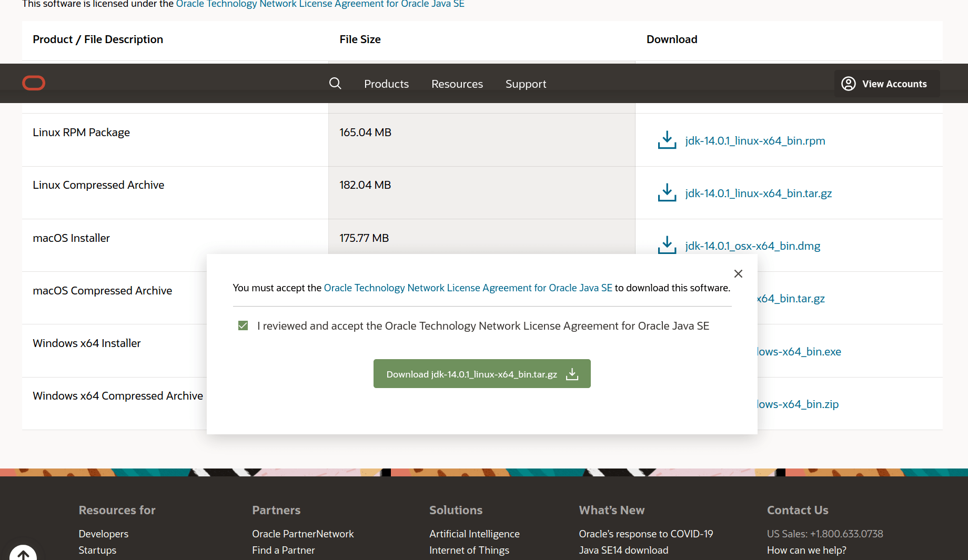The height and width of the screenshot is (560, 968).
Task: Open the license agreement link above the table
Action: click(320, 4)
